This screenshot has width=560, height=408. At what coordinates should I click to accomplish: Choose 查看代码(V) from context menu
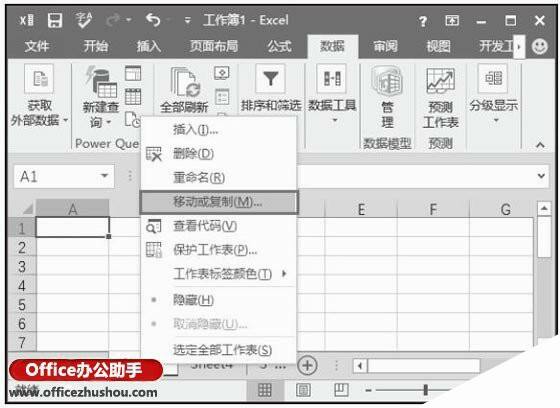(219, 226)
